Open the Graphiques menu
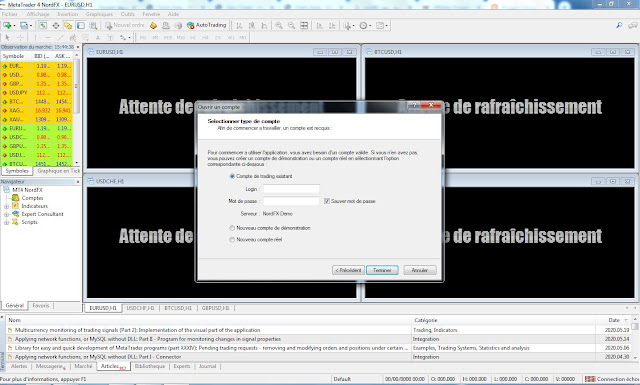 (x=99, y=14)
